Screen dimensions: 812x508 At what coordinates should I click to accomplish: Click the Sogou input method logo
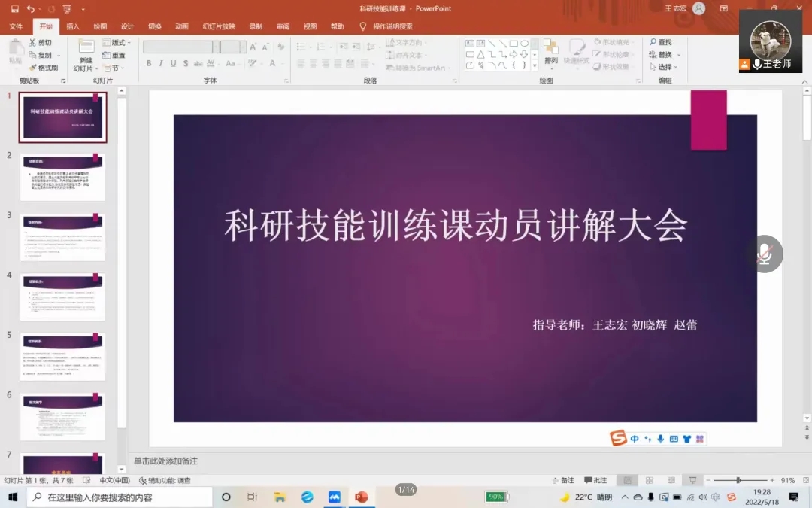point(618,439)
